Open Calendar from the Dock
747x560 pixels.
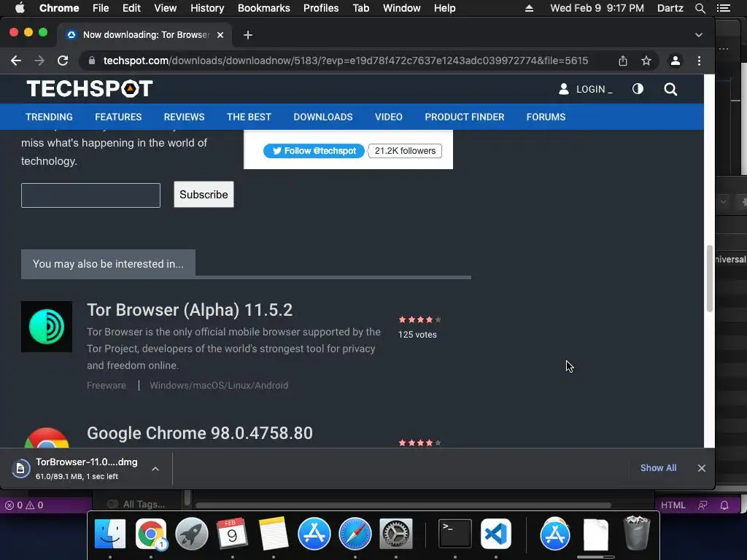233,534
